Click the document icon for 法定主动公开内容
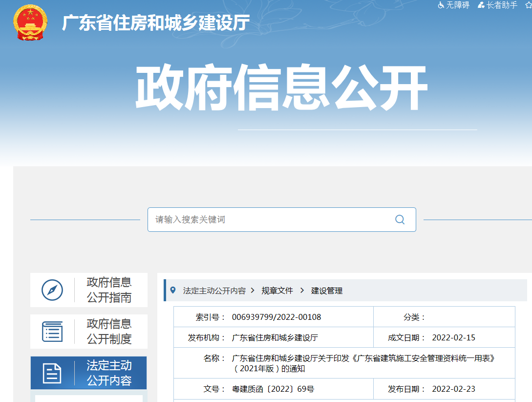 [52, 373]
